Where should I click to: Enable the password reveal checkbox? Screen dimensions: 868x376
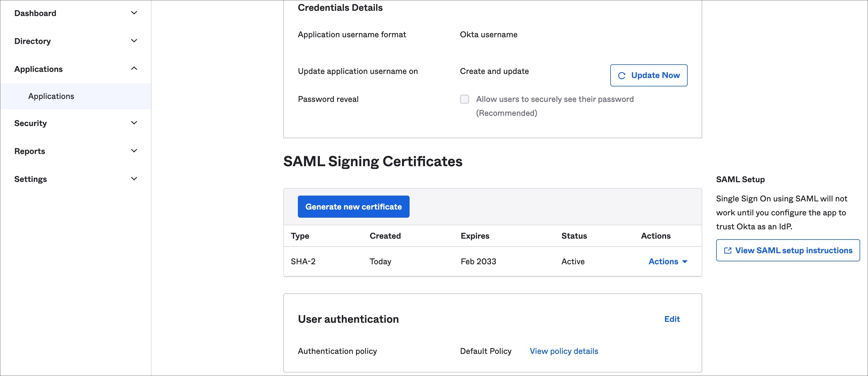click(464, 99)
